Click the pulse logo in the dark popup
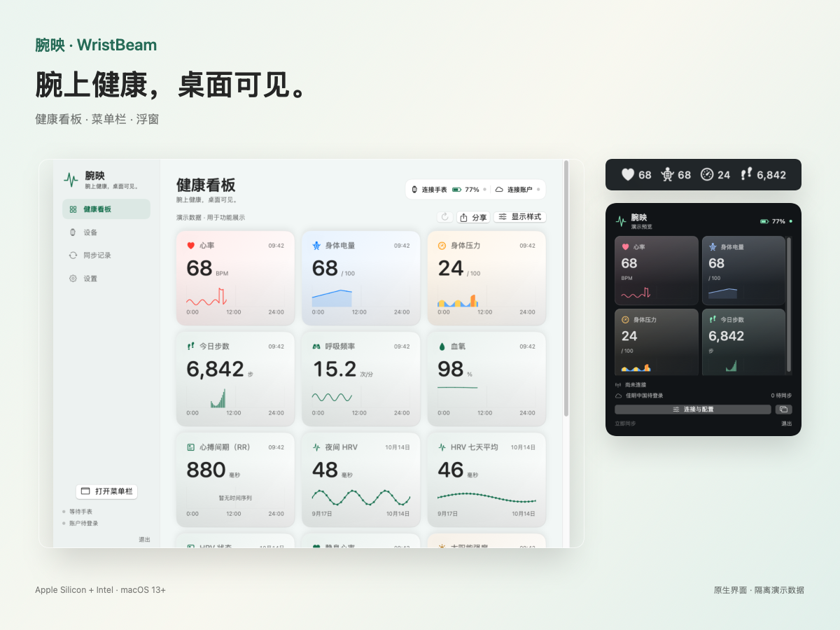Image resolution: width=840 pixels, height=630 pixels. point(621,221)
